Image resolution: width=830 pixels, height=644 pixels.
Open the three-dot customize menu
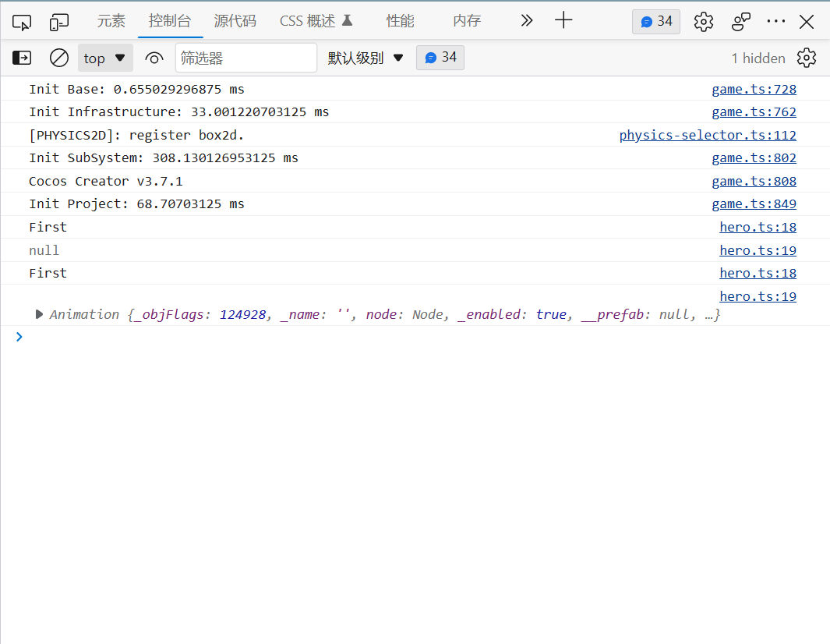(776, 21)
